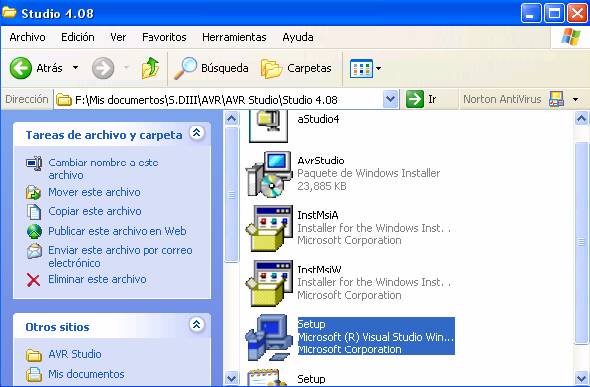
Task: Collapse the Otros sitios panel
Action: point(197,325)
